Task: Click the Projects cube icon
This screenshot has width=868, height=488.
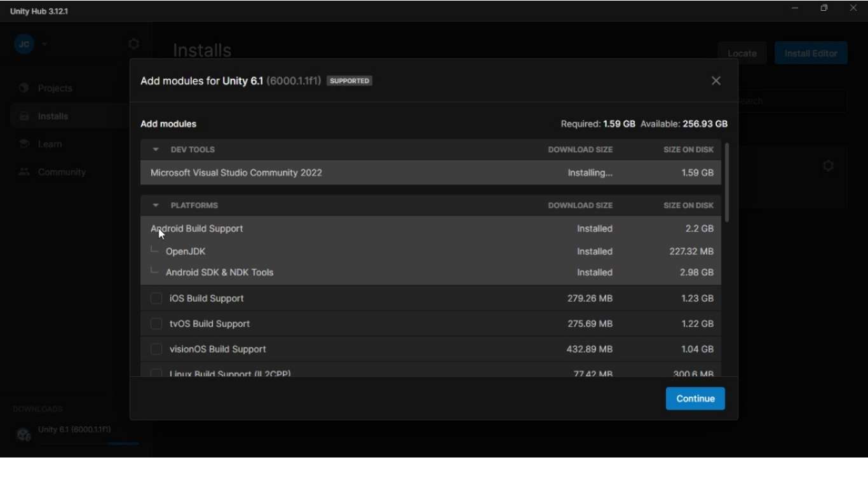Action: 24,88
